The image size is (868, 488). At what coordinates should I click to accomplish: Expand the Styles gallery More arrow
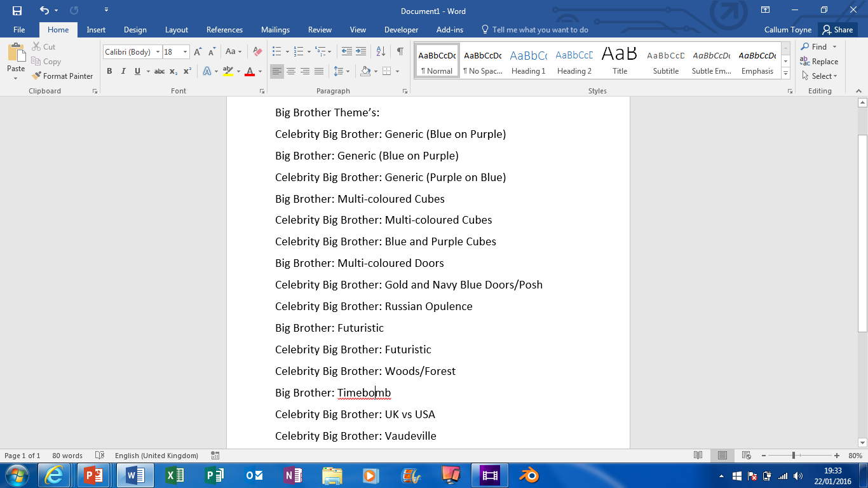click(786, 74)
